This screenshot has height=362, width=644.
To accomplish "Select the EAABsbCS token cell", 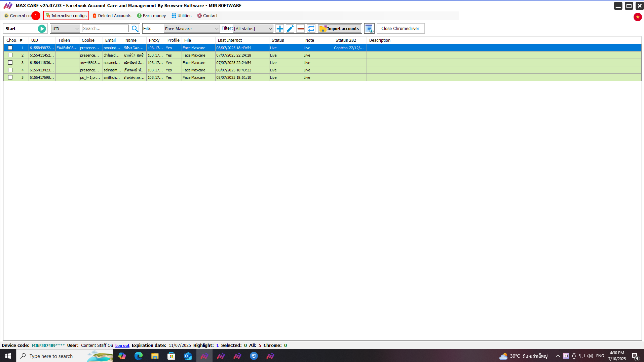I will [x=67, y=48].
